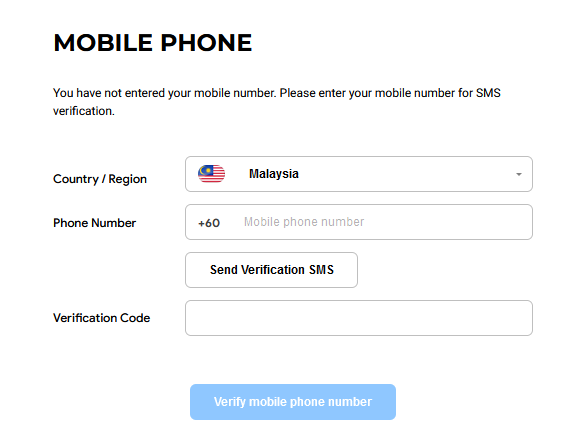The width and height of the screenshot is (572, 438).
Task: Click the Phone Number label
Action: (x=94, y=223)
